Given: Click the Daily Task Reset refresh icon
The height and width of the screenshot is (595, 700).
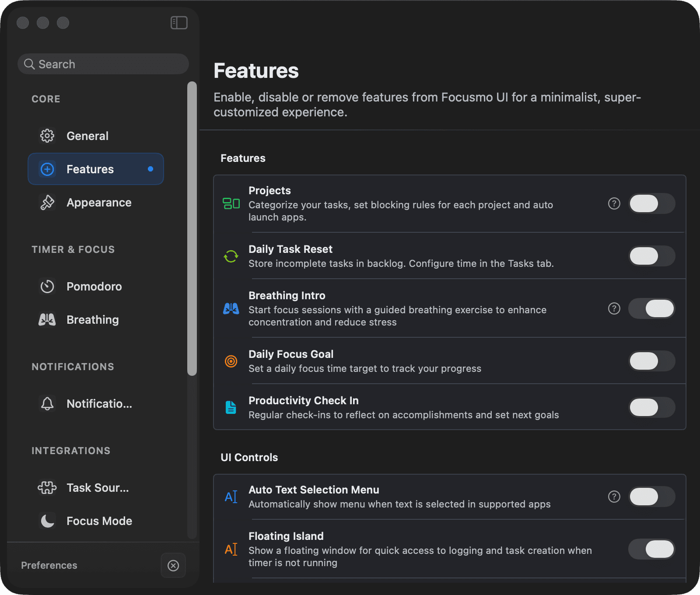Looking at the screenshot, I should [x=231, y=256].
